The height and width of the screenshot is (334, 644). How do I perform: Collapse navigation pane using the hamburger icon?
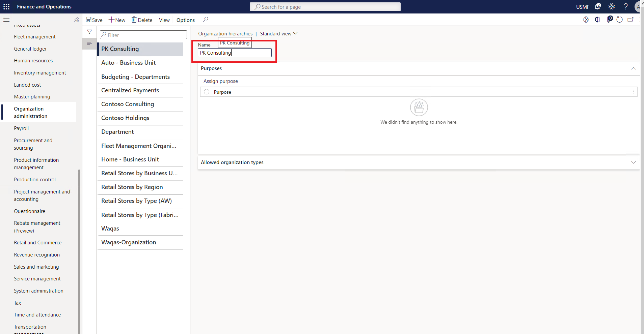6,20
